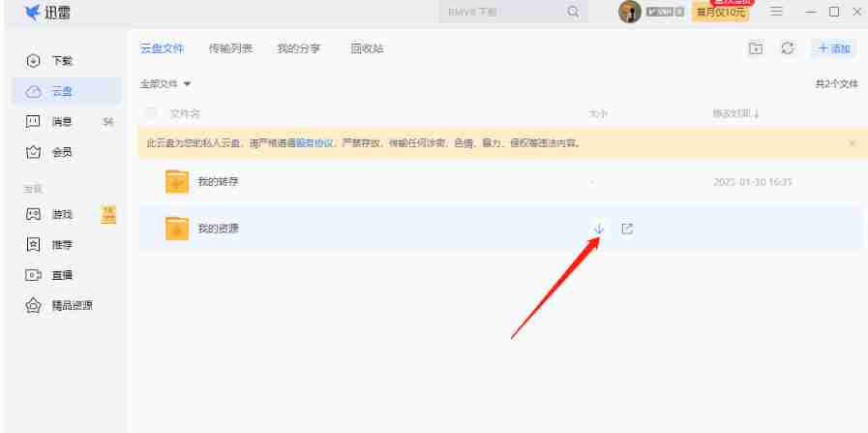Sort by the 修改时间 column
Image resolution: width=868 pixels, height=433 pixels.
coord(735,113)
